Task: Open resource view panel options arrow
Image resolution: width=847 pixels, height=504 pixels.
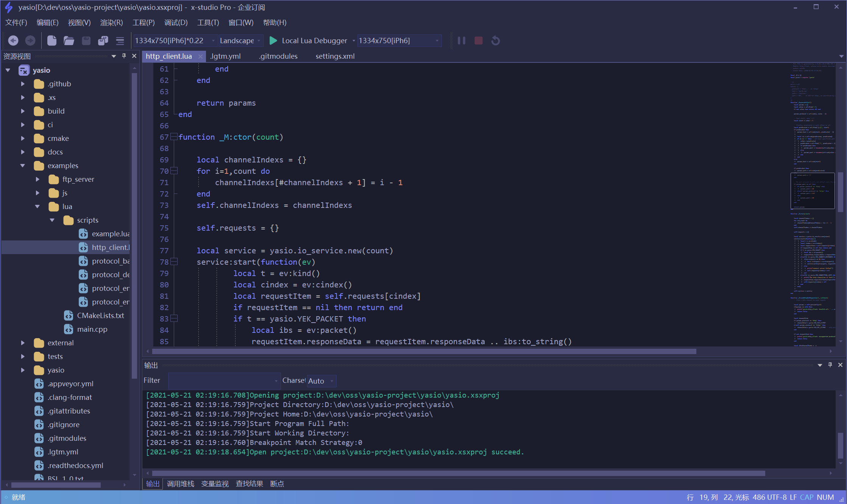Action: pos(114,56)
